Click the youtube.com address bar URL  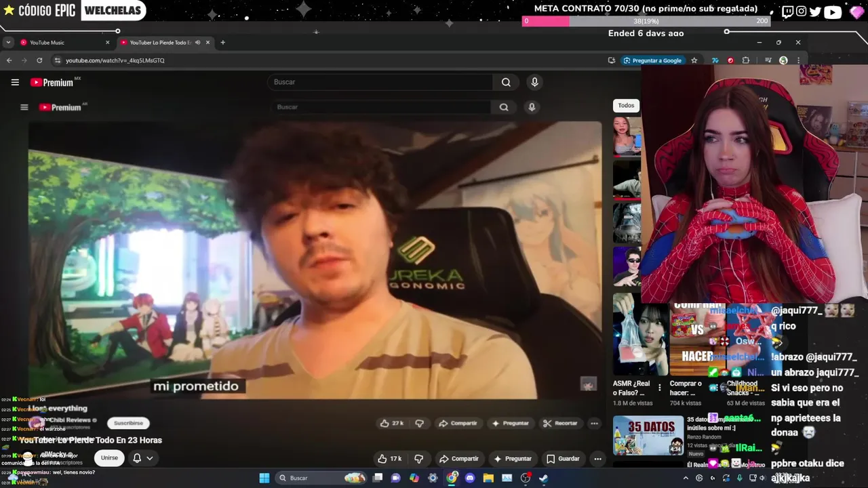pos(115,60)
